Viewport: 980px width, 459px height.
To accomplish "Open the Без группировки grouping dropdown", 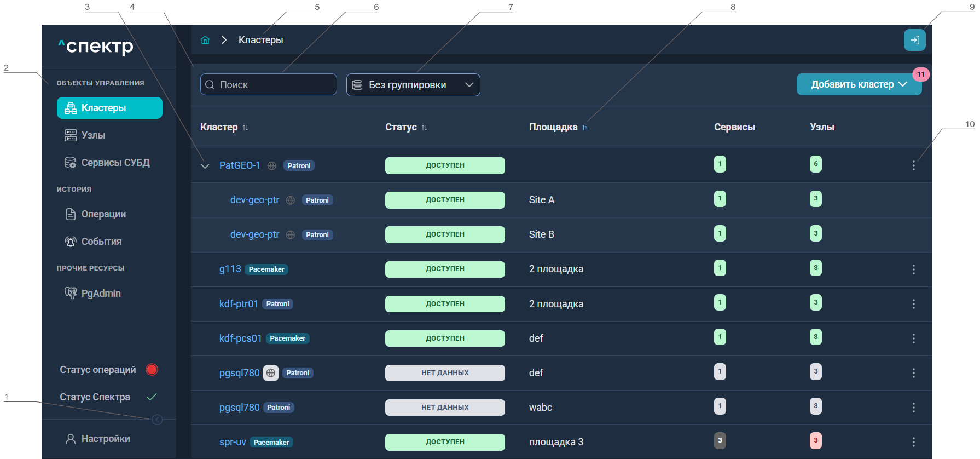I will pyautogui.click(x=413, y=85).
